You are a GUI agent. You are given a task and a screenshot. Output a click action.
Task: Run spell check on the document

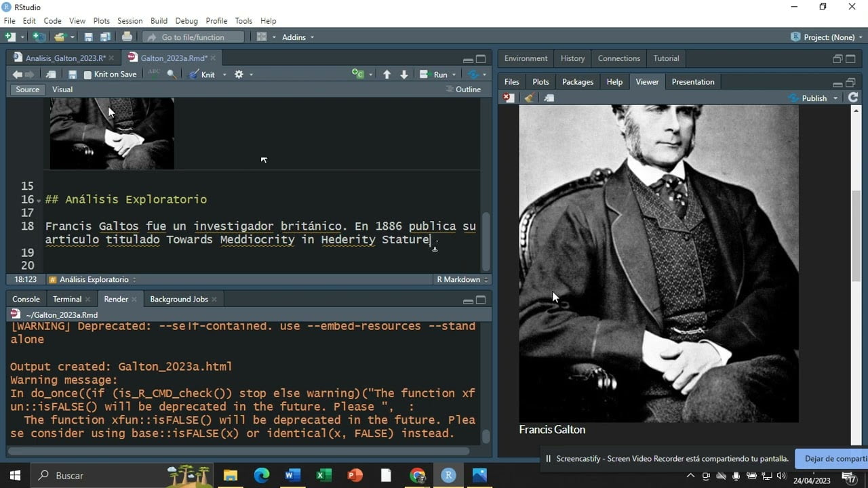(154, 74)
